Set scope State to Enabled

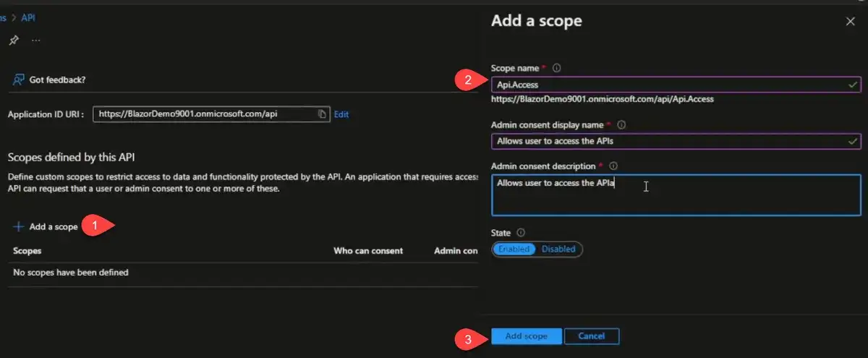coord(514,249)
